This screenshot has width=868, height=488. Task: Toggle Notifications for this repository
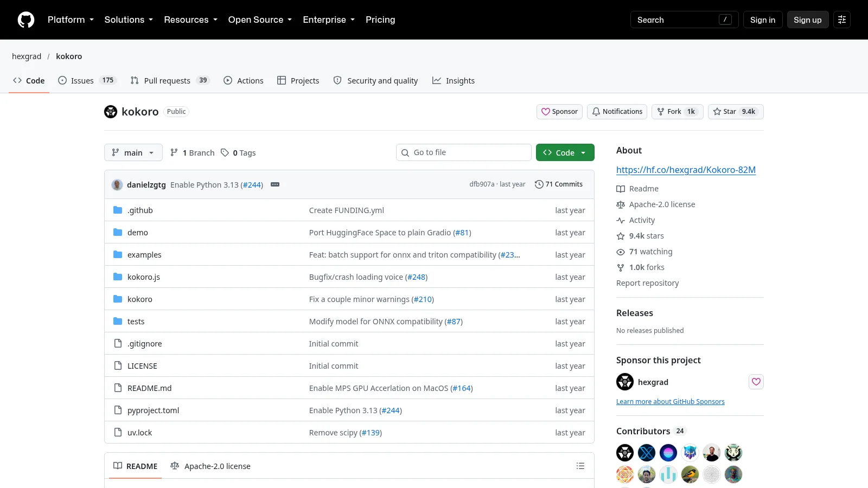tap(617, 112)
